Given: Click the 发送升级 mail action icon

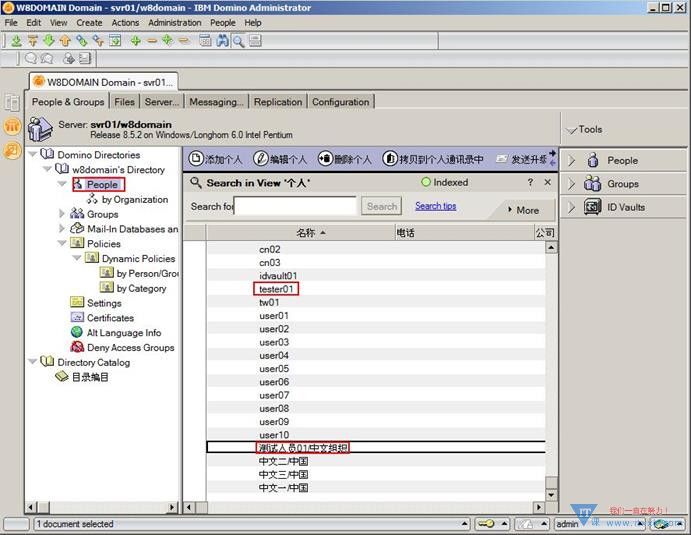Looking at the screenshot, I should coord(501,159).
